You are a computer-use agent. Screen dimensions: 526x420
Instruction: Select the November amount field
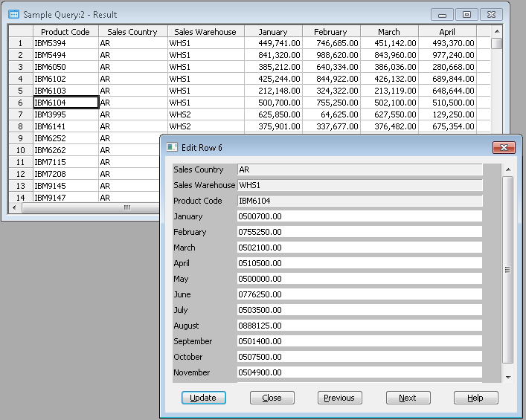[x=359, y=372]
